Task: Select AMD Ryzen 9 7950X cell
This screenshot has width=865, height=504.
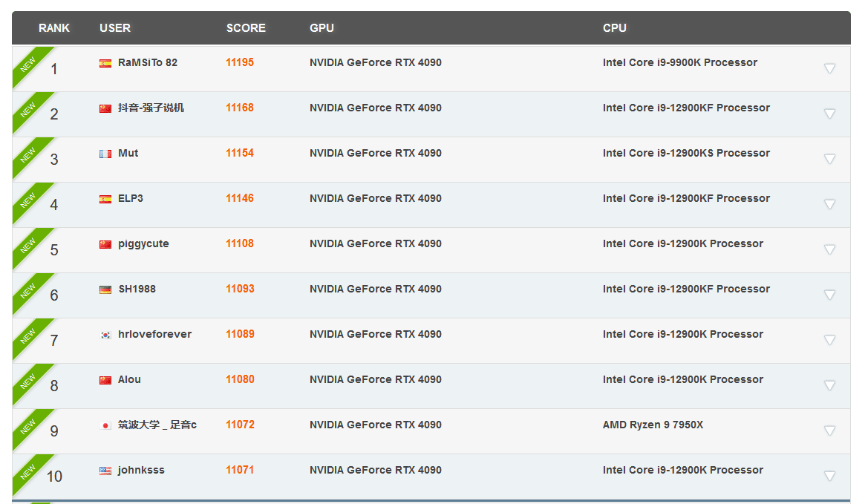Action: coord(653,425)
